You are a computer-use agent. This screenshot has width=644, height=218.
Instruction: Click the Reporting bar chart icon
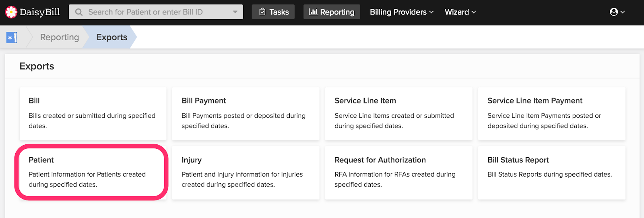(x=313, y=12)
